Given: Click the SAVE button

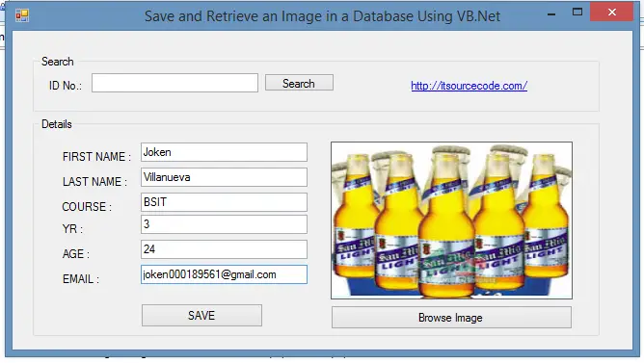Looking at the screenshot, I should 201,316.
